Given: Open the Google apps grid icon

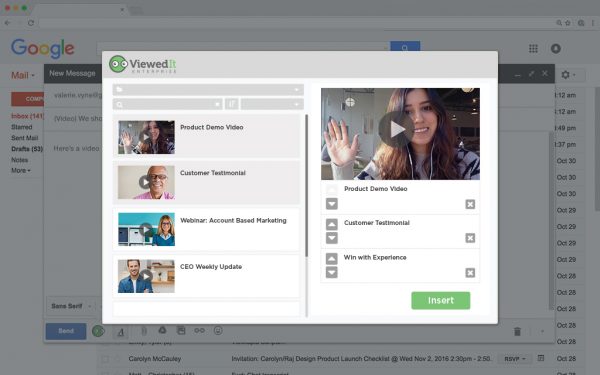Looking at the screenshot, I should click(533, 49).
